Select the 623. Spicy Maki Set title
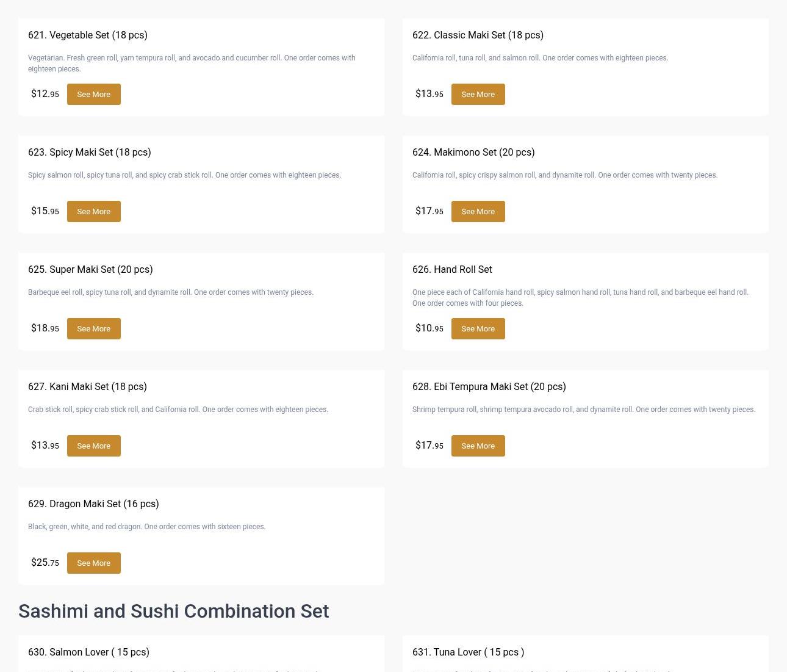The image size is (787, 672). [90, 153]
